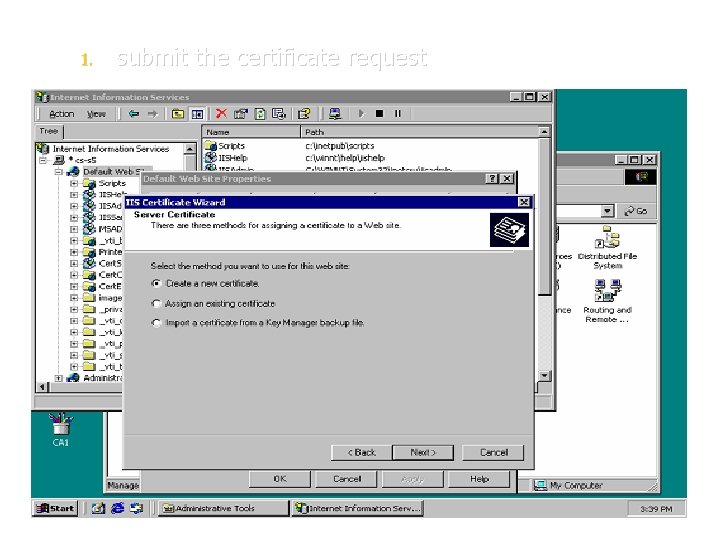Click the Refresh toolbar icon
720x540 pixels.
pos(260,113)
